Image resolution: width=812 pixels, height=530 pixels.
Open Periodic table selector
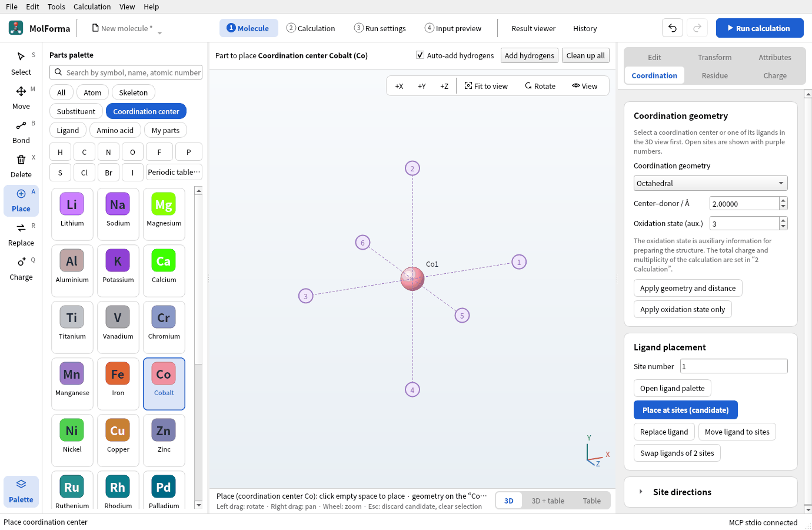pos(174,172)
